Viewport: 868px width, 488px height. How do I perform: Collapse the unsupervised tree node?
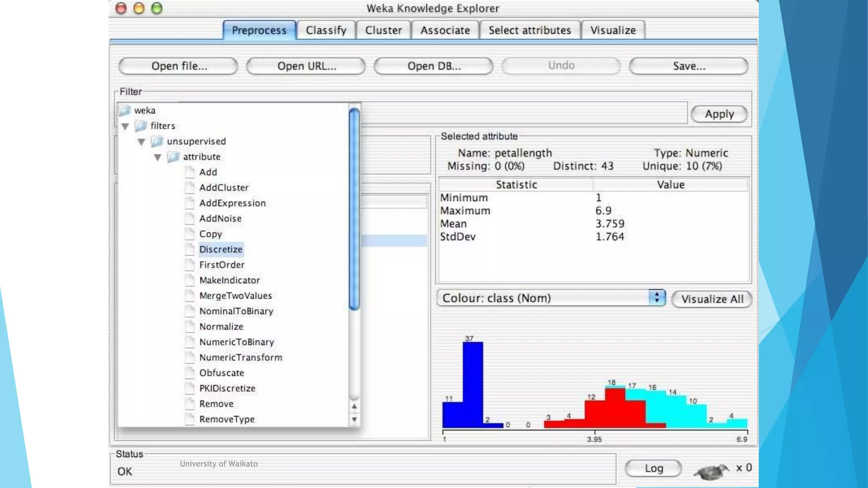[141, 142]
